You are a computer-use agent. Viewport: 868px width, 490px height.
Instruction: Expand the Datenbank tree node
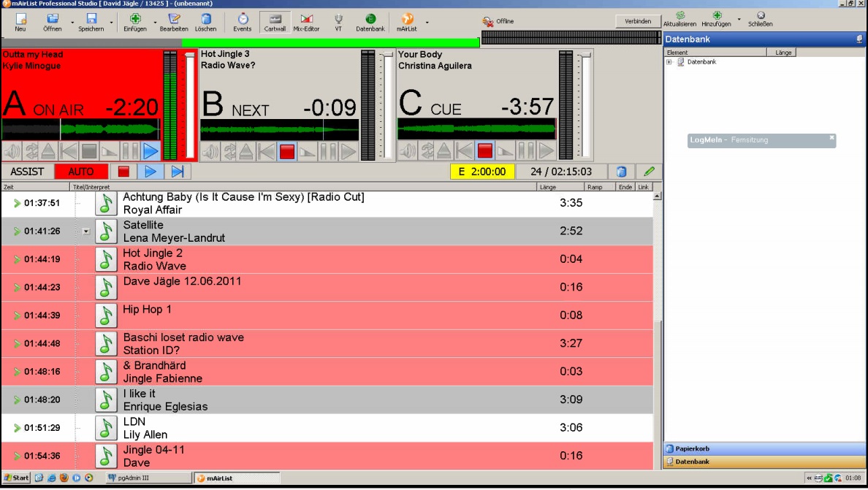click(x=669, y=62)
